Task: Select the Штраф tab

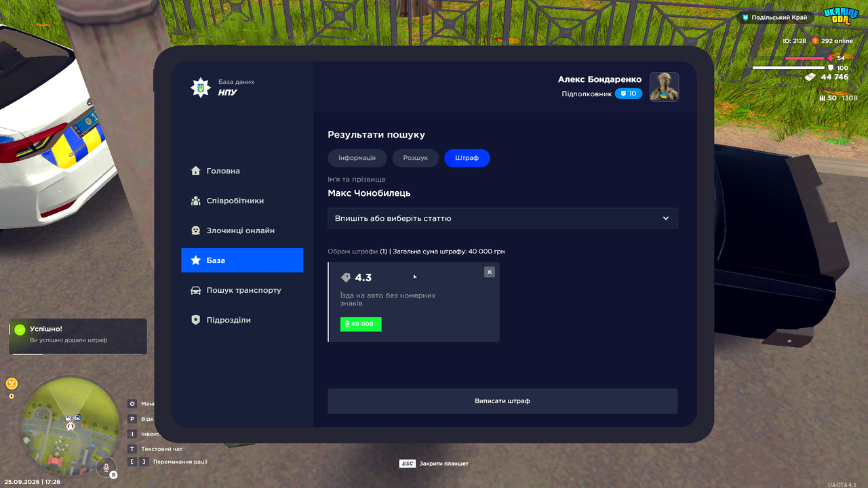Action: (x=467, y=158)
